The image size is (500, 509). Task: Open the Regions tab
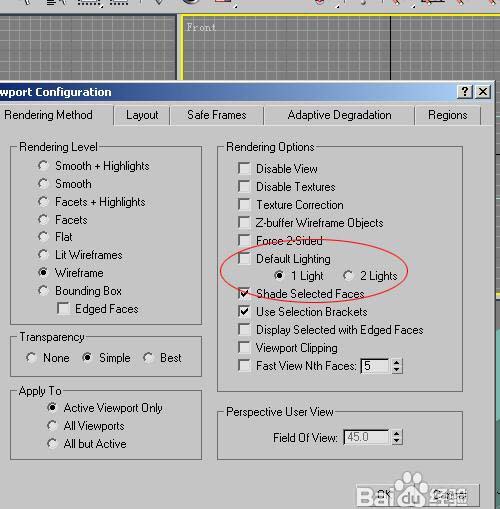pos(448,115)
